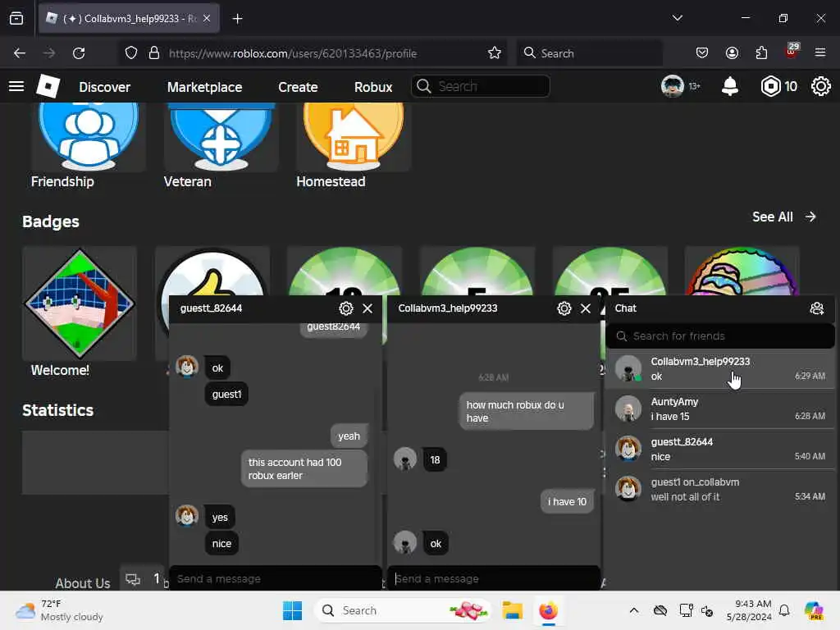Close the Collabvm3_help99233 chat window
Screen dimensions: 840x630
click(x=586, y=308)
